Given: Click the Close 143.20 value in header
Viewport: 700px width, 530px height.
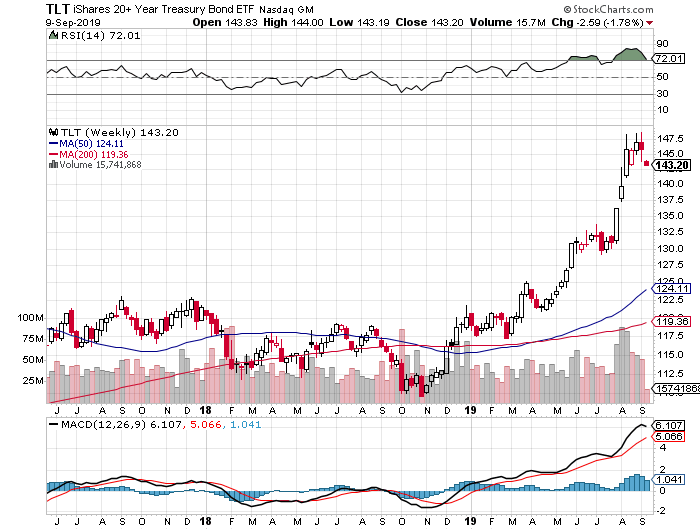Looking at the screenshot, I should pos(429,22).
